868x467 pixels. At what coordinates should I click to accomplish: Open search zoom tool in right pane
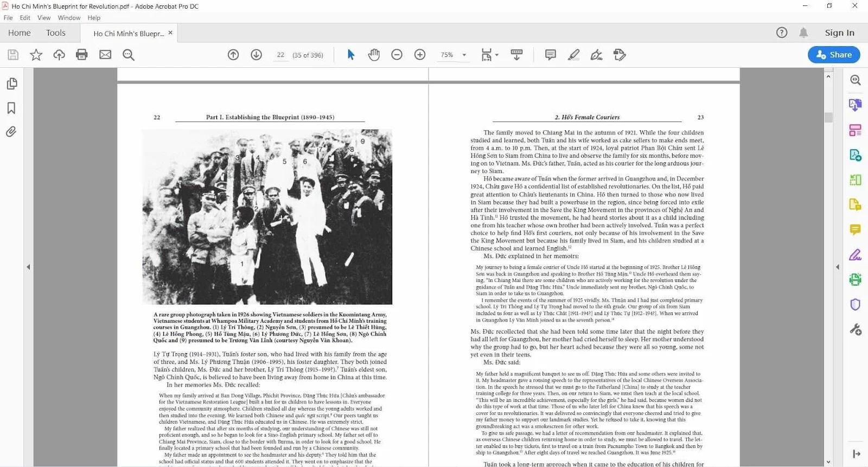click(x=856, y=80)
